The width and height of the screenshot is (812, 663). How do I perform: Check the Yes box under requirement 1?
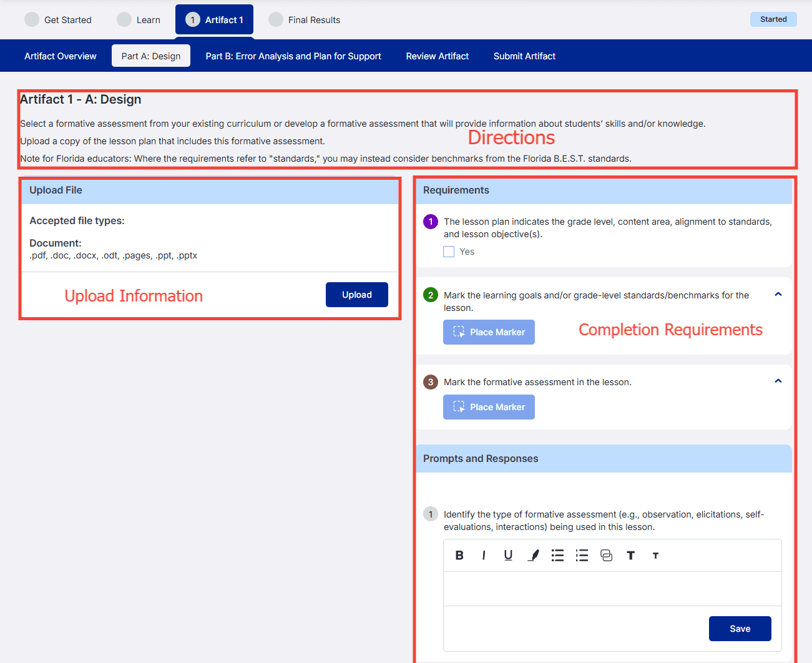(449, 252)
